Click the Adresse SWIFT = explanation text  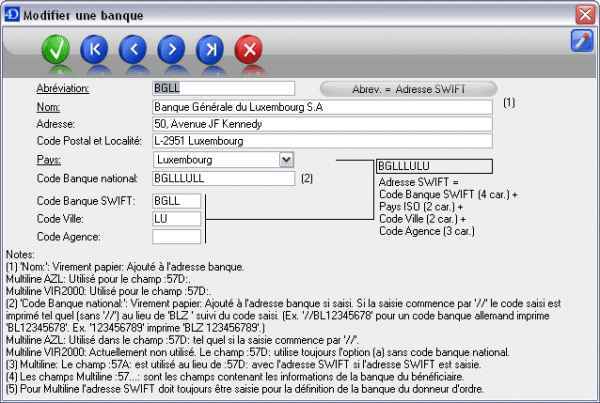(418, 182)
